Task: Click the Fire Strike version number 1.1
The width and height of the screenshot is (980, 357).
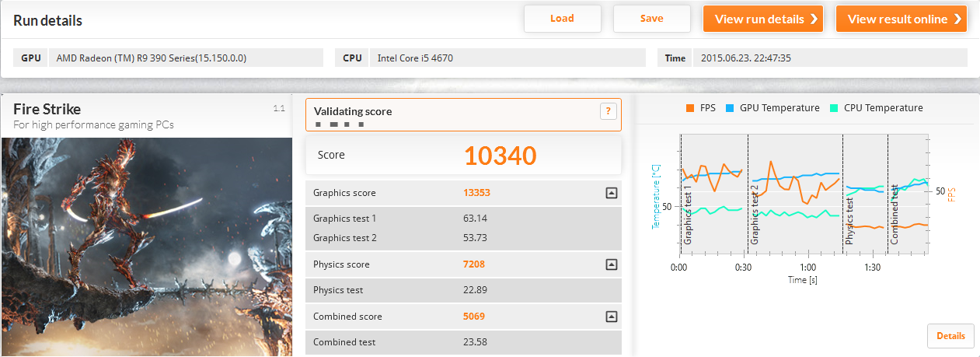Action: pyautogui.click(x=279, y=108)
